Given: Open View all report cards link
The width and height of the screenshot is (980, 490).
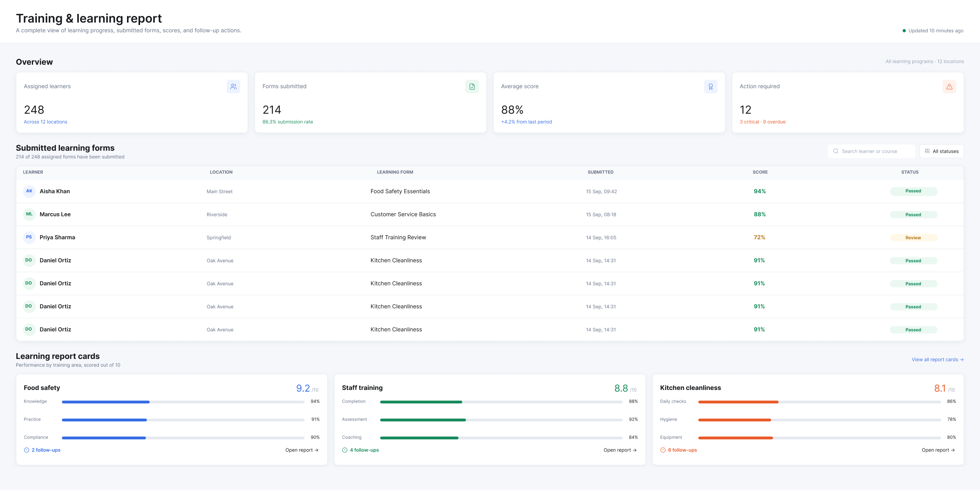Looking at the screenshot, I should point(938,360).
